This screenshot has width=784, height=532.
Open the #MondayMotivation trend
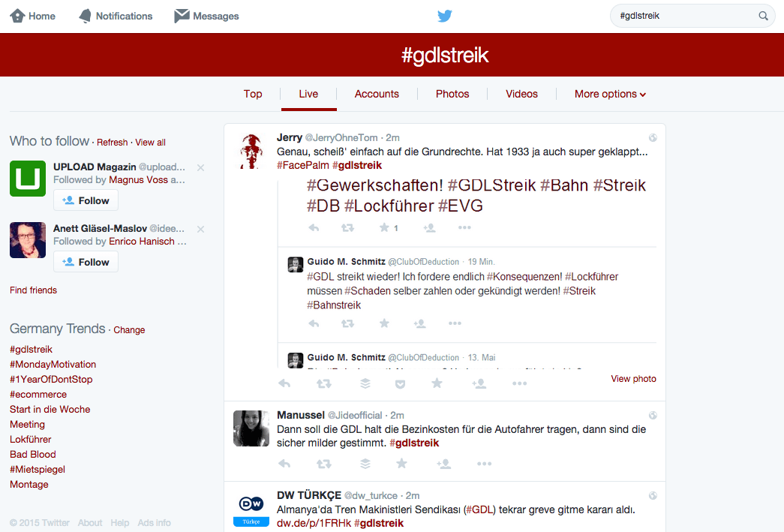point(53,365)
